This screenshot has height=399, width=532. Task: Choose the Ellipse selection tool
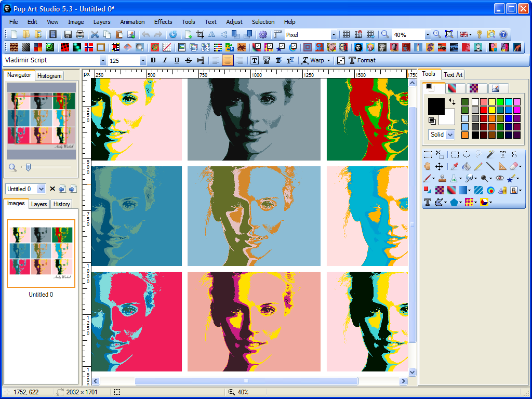(x=467, y=155)
